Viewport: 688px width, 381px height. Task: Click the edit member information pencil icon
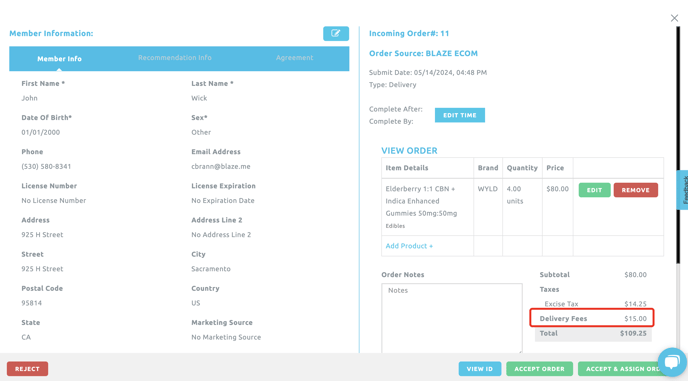[x=336, y=33]
